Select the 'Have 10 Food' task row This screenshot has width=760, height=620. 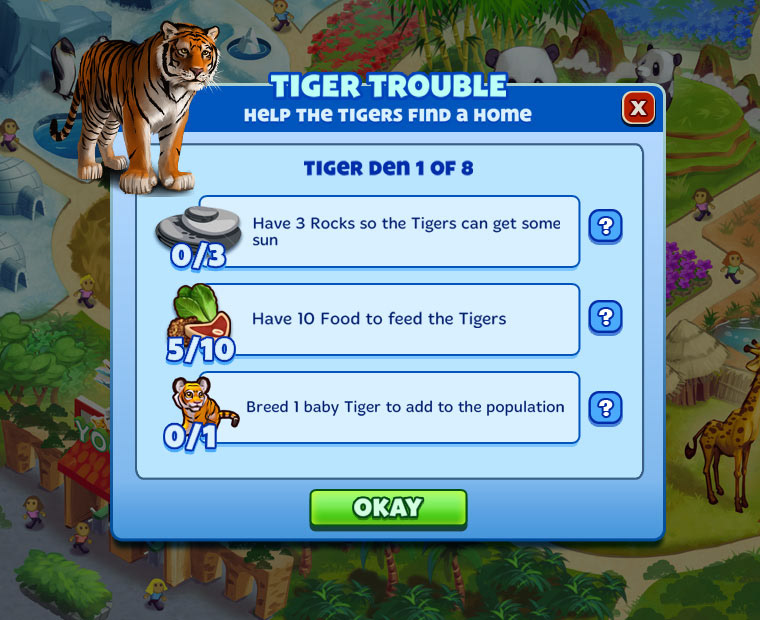coord(389,320)
